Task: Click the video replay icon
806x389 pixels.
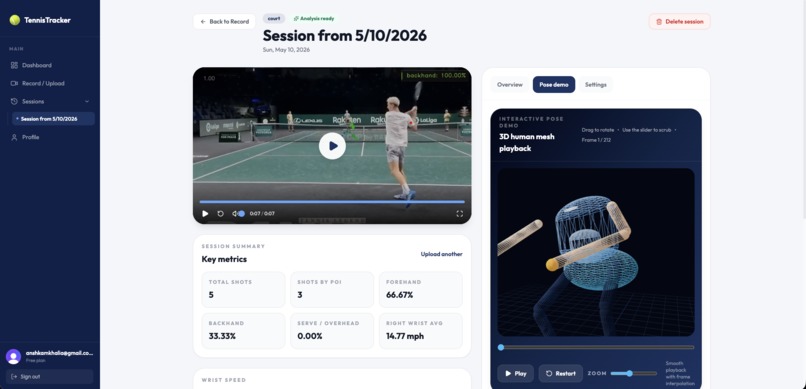Action: [x=221, y=214]
